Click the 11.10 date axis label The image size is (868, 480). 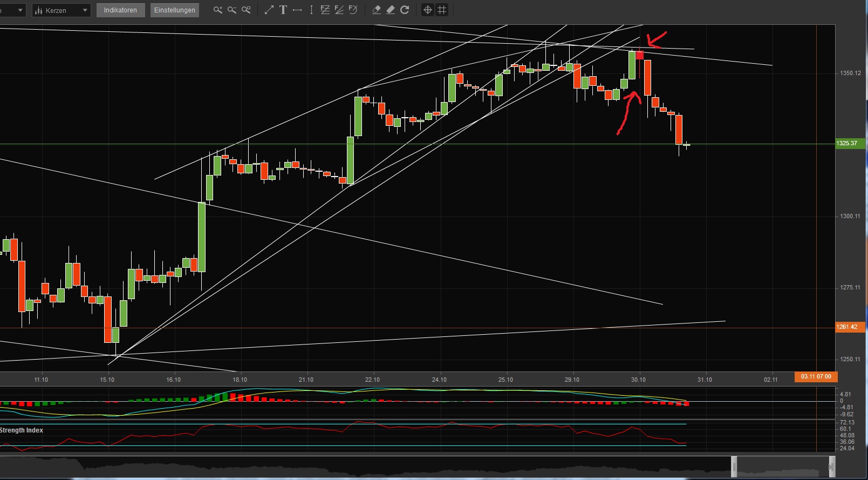(x=41, y=380)
